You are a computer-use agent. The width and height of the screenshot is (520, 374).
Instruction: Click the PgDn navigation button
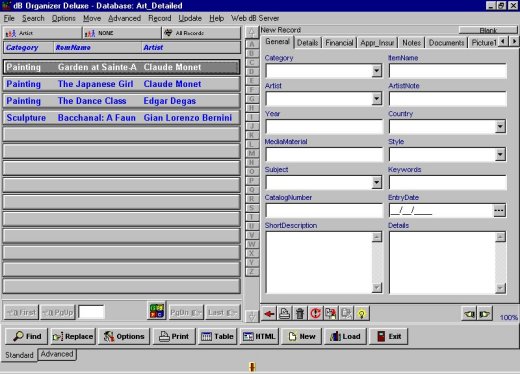coord(186,312)
